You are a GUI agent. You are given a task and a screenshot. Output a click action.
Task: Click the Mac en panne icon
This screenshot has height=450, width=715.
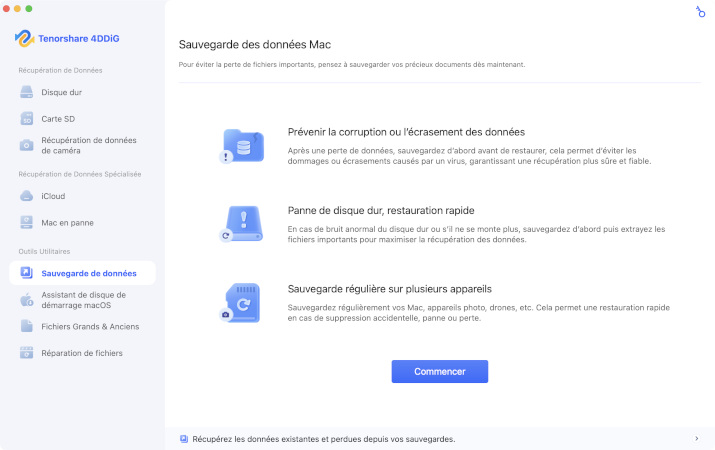27,222
